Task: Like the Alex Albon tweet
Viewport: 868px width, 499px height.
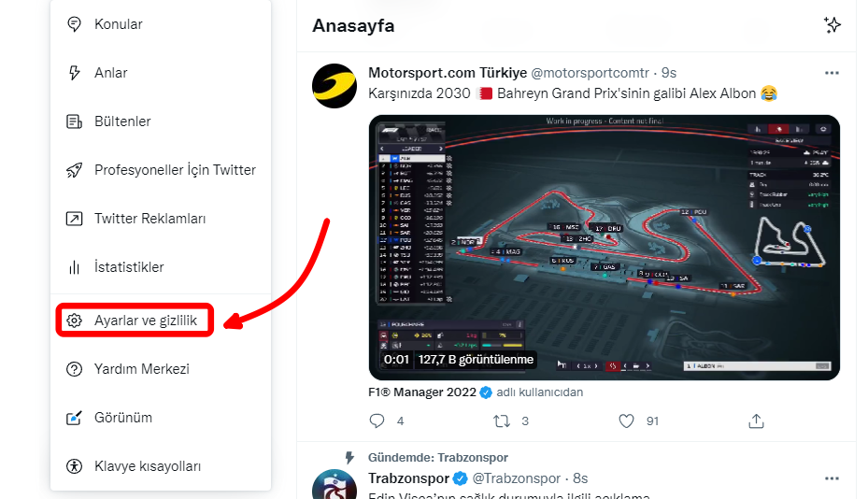Action: 627,421
